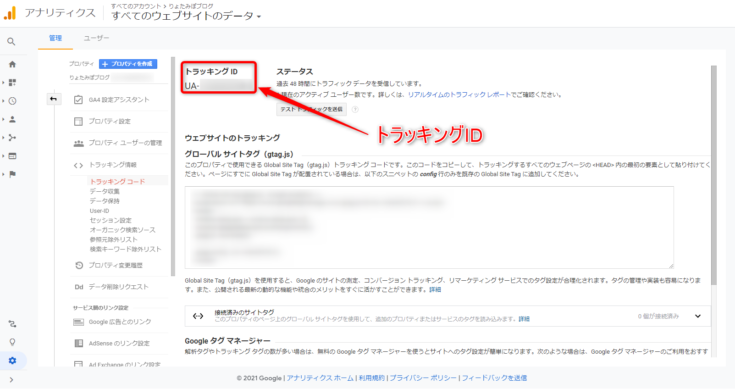Open Google 広告とのリンク
Screen dimensions: 735x389
120,322
